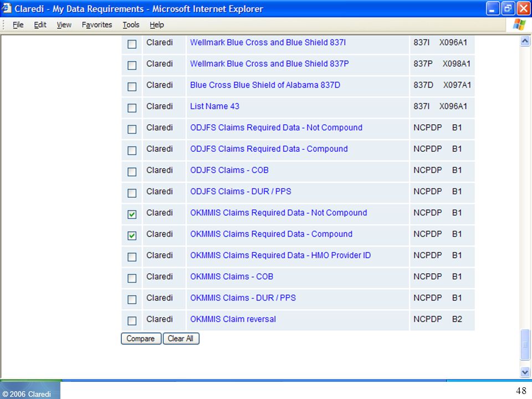532x399 pixels.
Task: Open the OKMMIS Claims - COB link
Action: (x=232, y=277)
